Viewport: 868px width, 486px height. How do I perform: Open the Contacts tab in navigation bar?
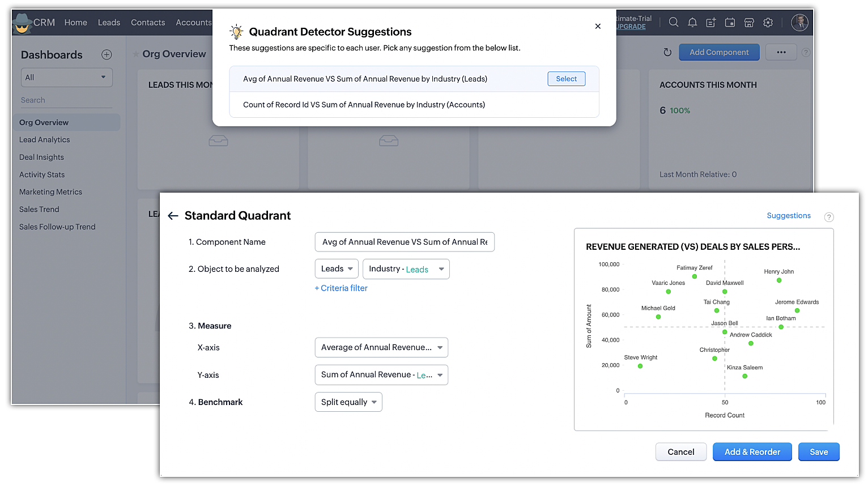pyautogui.click(x=148, y=22)
